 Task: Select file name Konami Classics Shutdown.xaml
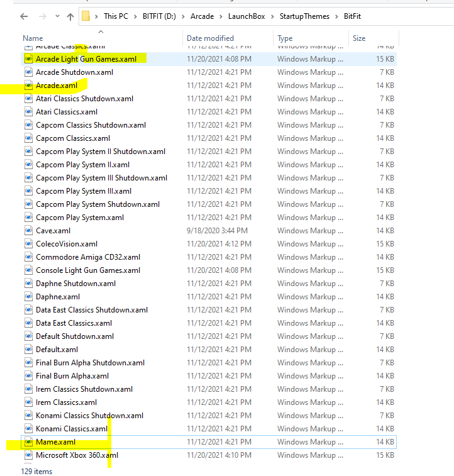point(89,416)
